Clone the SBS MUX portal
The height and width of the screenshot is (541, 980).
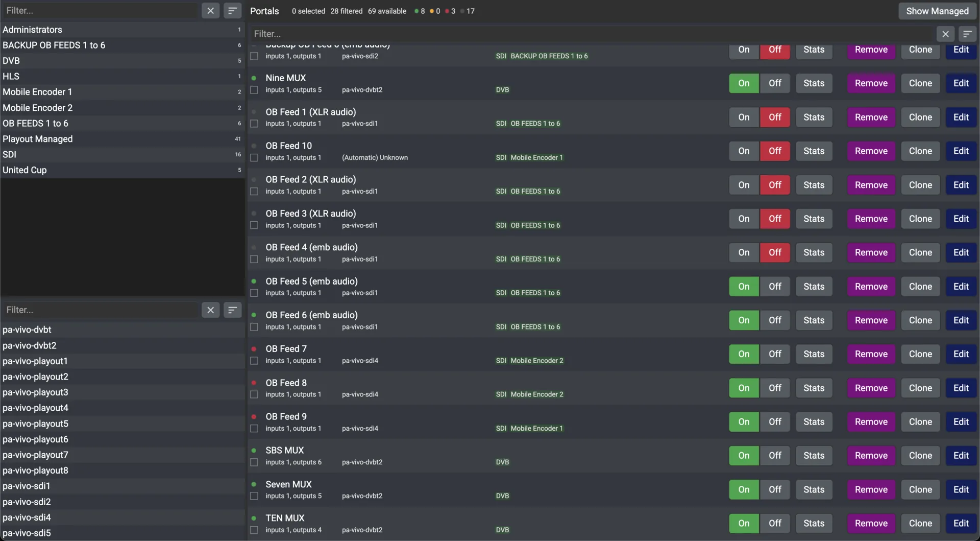tap(920, 456)
